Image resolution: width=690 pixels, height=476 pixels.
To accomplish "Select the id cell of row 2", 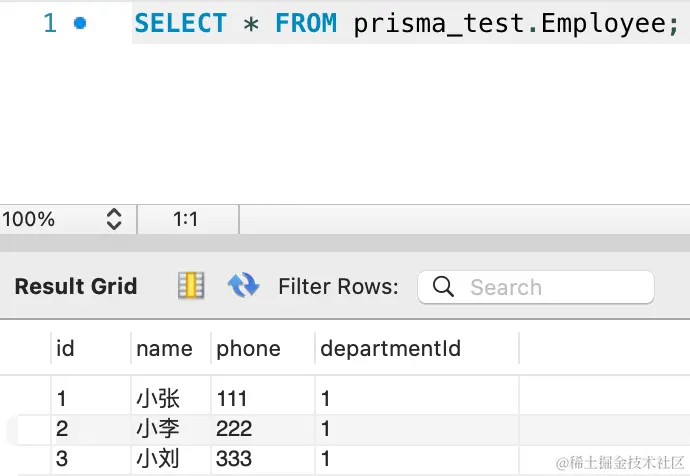I will 62,429.
